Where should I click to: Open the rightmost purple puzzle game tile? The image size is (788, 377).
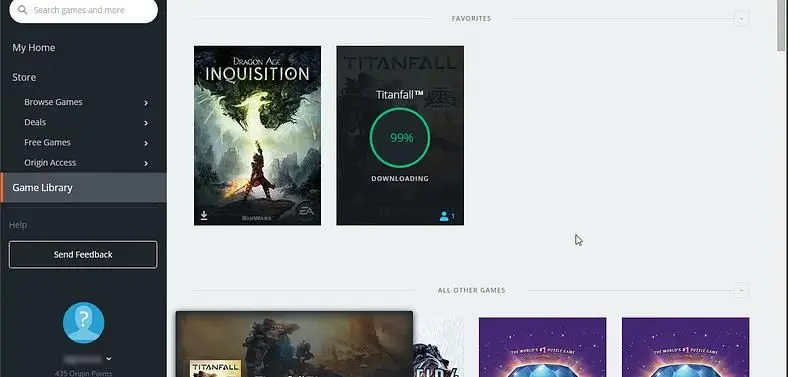click(x=685, y=347)
